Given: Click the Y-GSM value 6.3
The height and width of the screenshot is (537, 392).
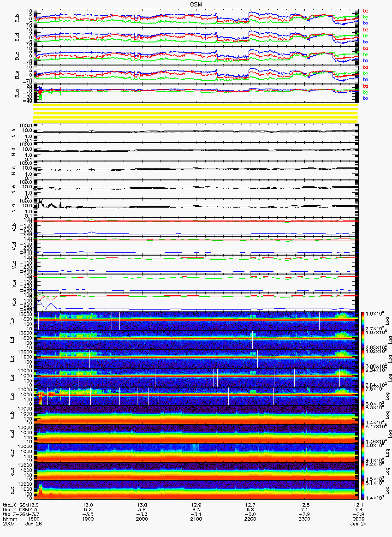Looking at the screenshot, I should 196,510.
